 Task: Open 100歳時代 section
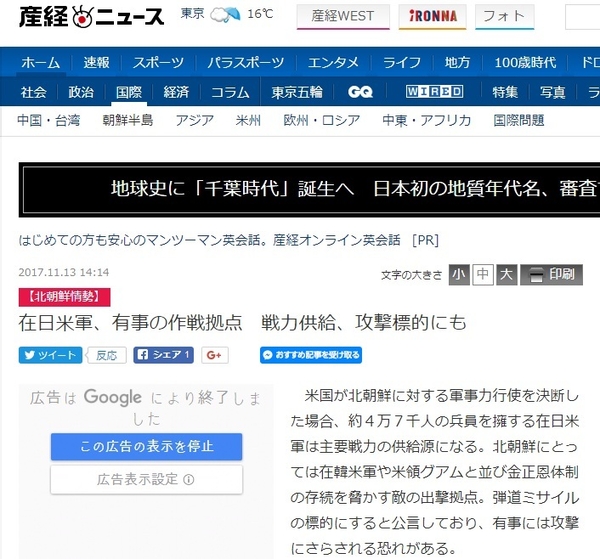525,62
